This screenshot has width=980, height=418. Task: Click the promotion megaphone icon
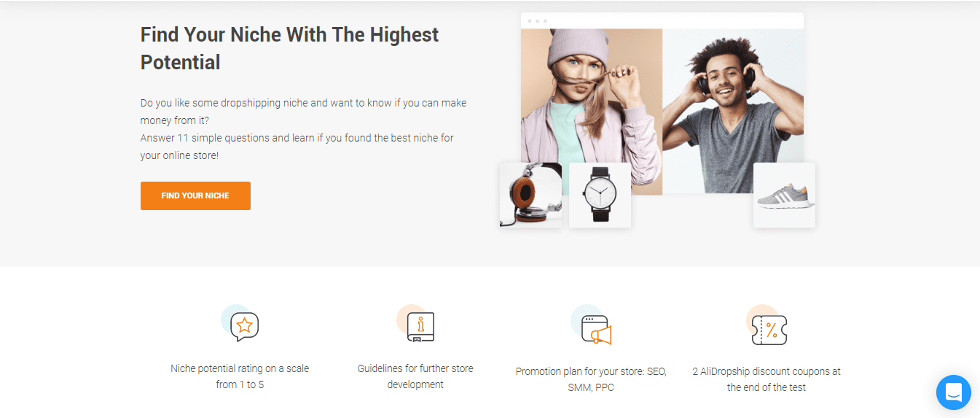(x=591, y=325)
